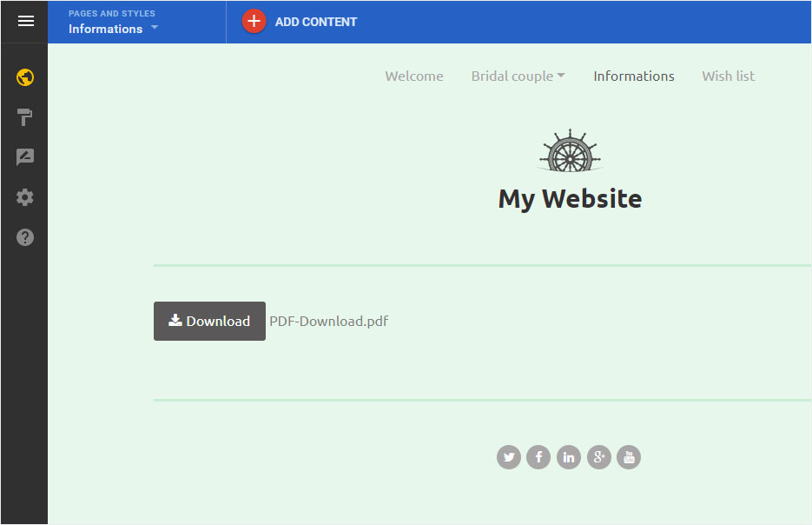This screenshot has height=525, width=812.
Task: Click the yellow globe website icon
Action: [25, 77]
